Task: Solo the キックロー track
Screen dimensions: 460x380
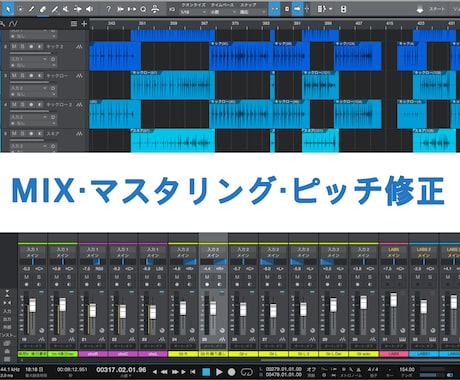Action: [22, 76]
